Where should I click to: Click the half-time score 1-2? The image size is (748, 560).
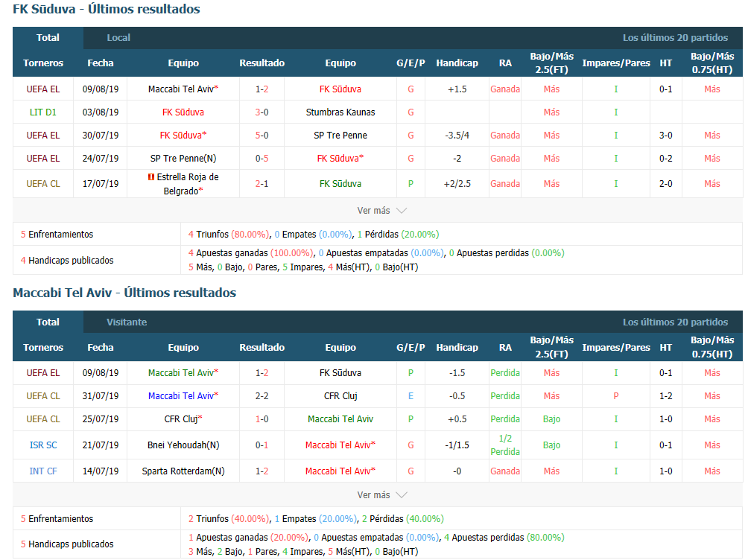(x=666, y=396)
